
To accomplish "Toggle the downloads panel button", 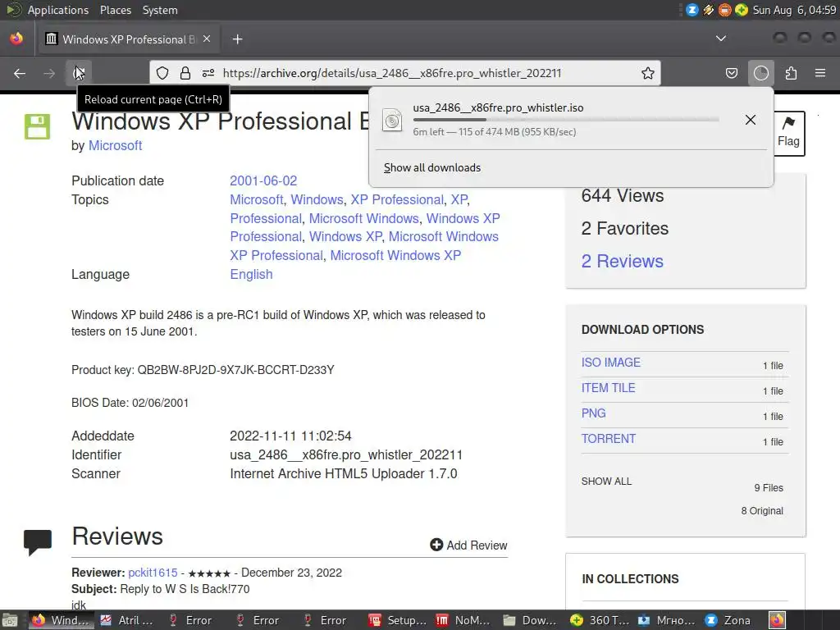I will pos(760,73).
